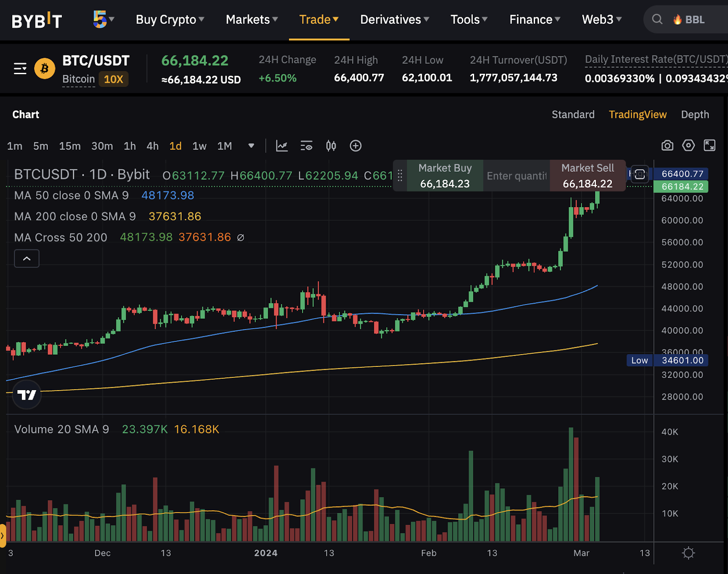This screenshot has width=728, height=574.
Task: Click the Low 34601.00 price label
Action: 667,361
